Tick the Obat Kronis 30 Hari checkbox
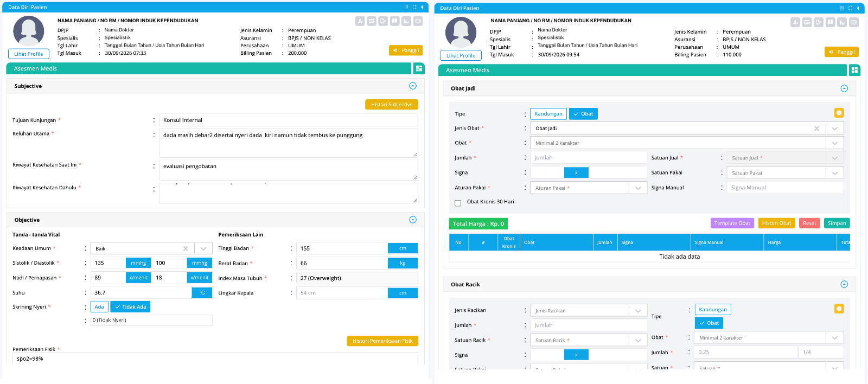 [458, 203]
